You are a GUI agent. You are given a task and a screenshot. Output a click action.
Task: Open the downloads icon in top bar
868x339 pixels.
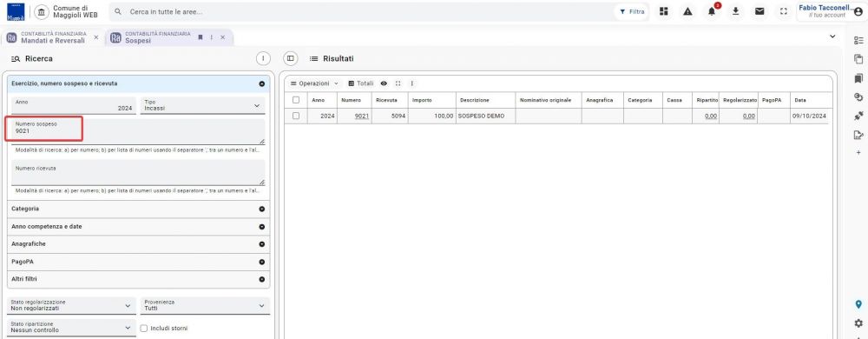coord(736,11)
